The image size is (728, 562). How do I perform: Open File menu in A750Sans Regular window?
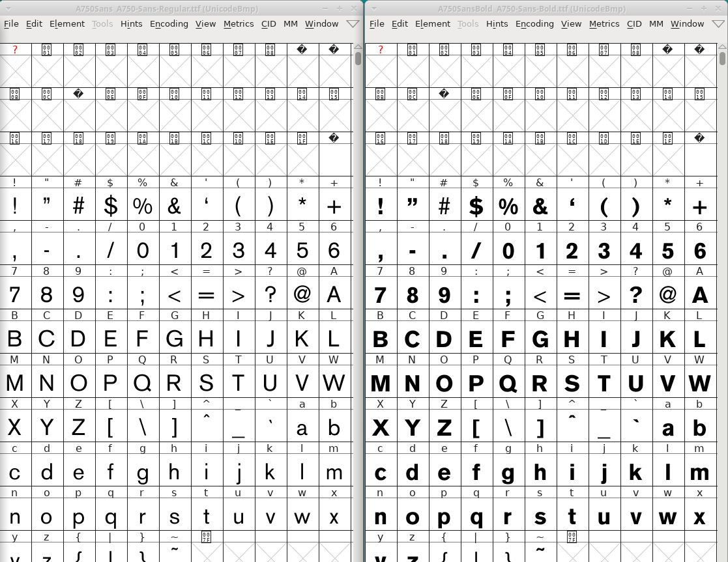pyautogui.click(x=11, y=23)
